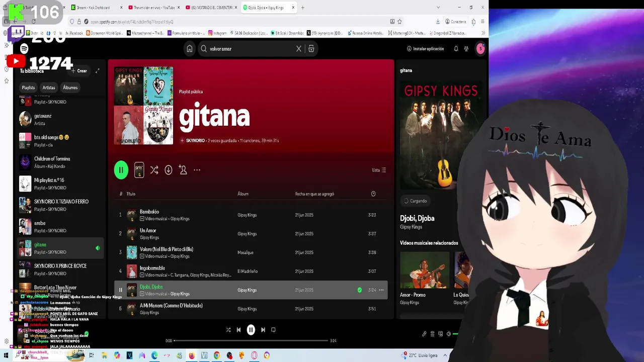Screen dimensions: 644x362
Task: Open friend activity icon
Action: pos(466,49)
